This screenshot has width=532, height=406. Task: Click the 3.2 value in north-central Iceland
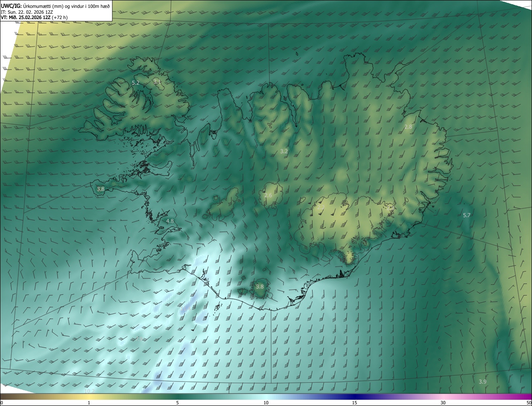coord(284,152)
